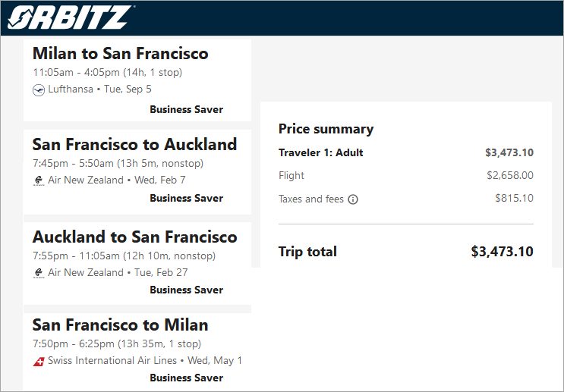Click the Swiss International Air Lines icon
The image size is (564, 392).
(39, 361)
